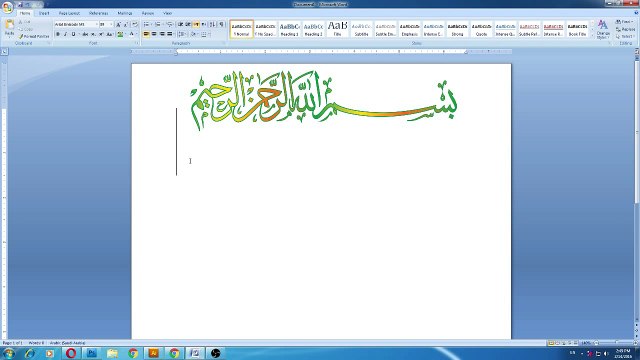Toggle Superscript formatting

click(101, 34)
